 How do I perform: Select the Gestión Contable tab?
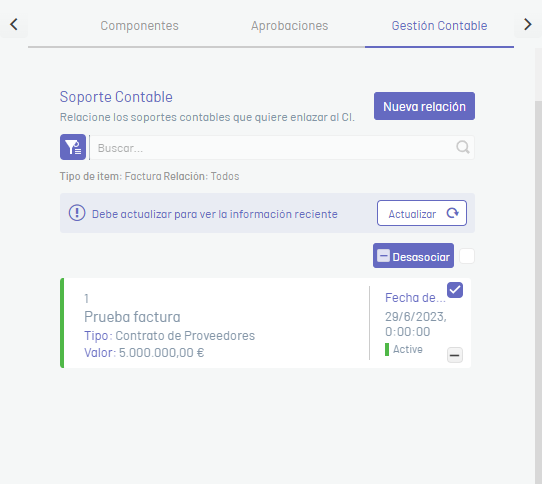pyautogui.click(x=439, y=26)
